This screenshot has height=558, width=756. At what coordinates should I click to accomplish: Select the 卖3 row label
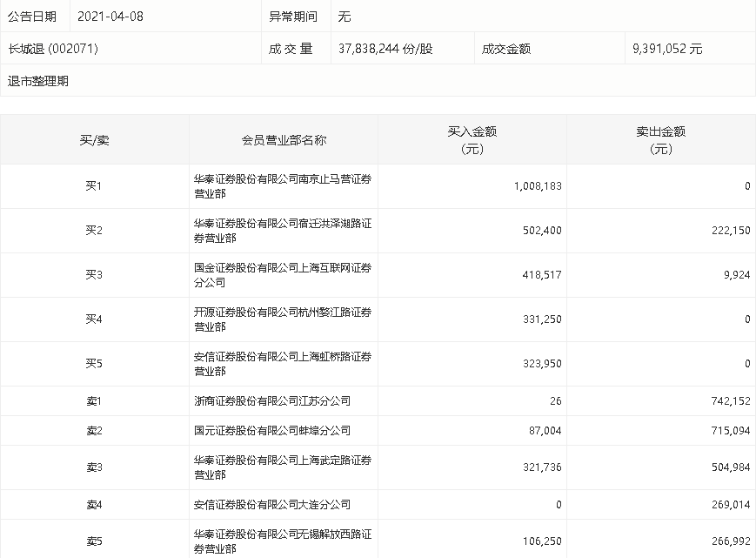pos(94,467)
